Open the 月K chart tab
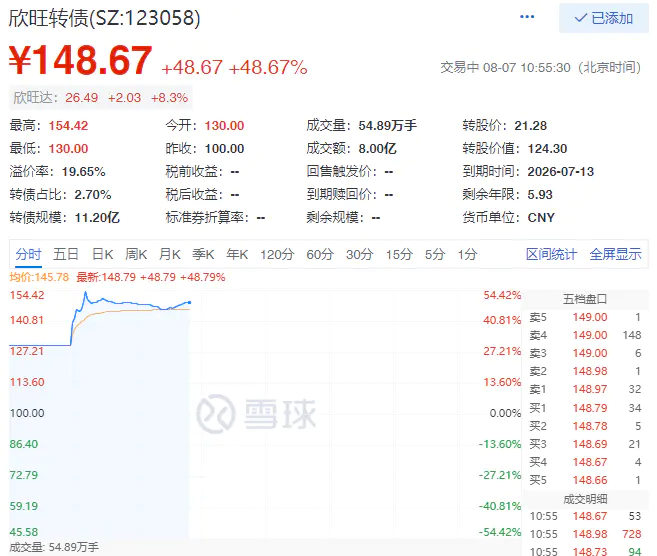The image size is (657, 556). pyautogui.click(x=170, y=254)
